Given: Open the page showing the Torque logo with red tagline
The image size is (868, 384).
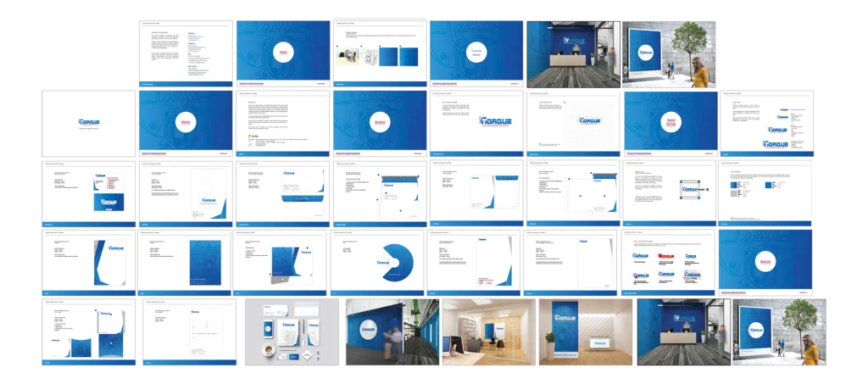Looking at the screenshot, I should [476, 124].
